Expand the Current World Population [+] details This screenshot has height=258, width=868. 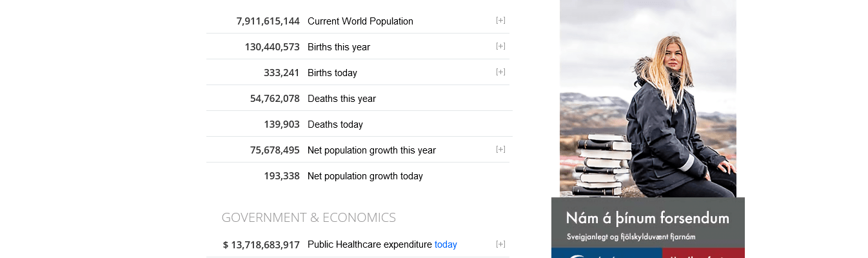[500, 21]
